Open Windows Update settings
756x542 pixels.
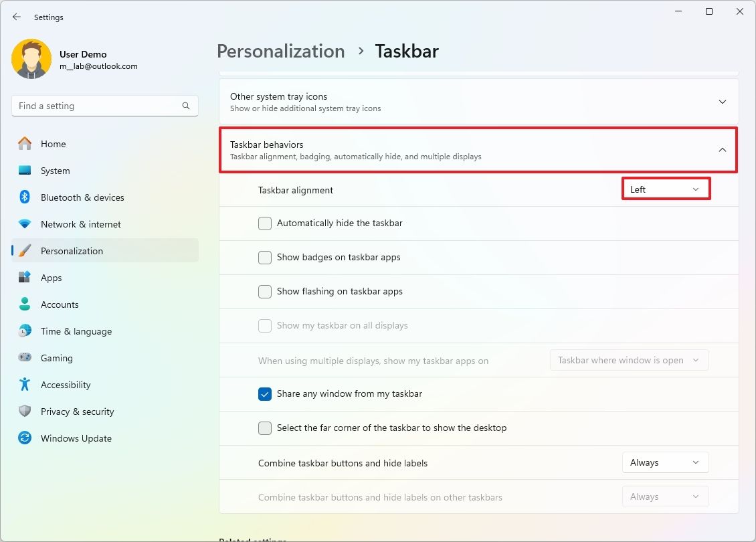pos(76,438)
